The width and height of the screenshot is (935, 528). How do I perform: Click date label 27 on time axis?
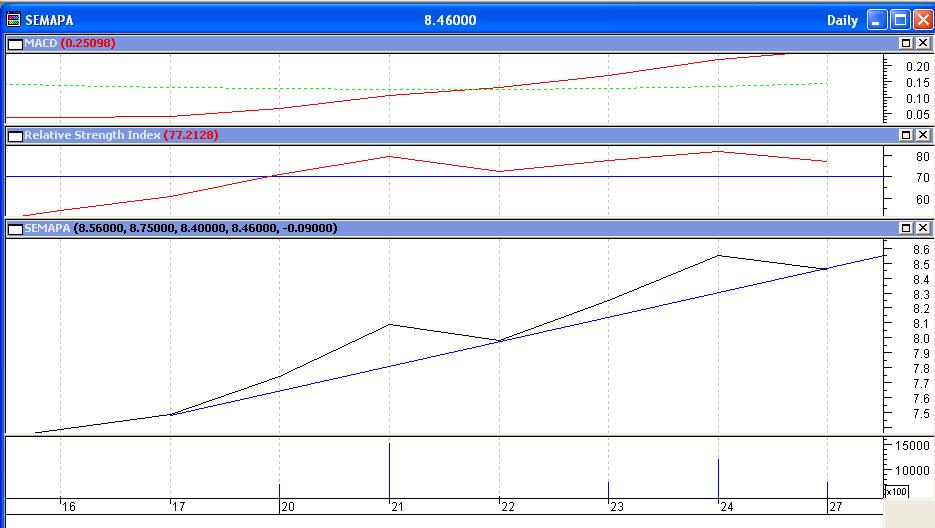836,507
